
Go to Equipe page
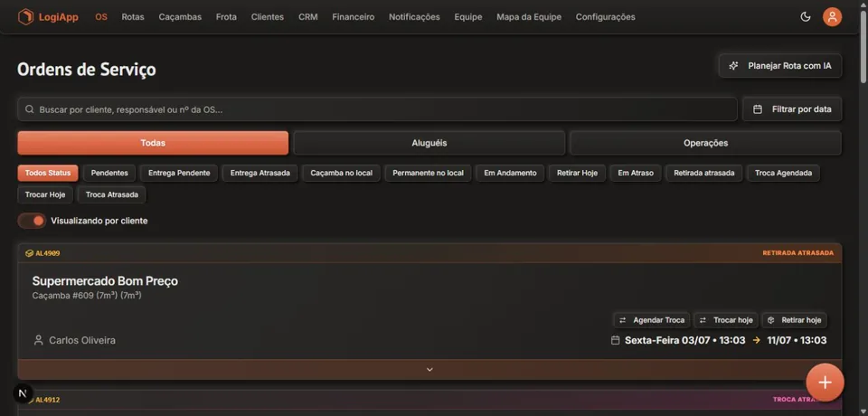click(x=468, y=16)
